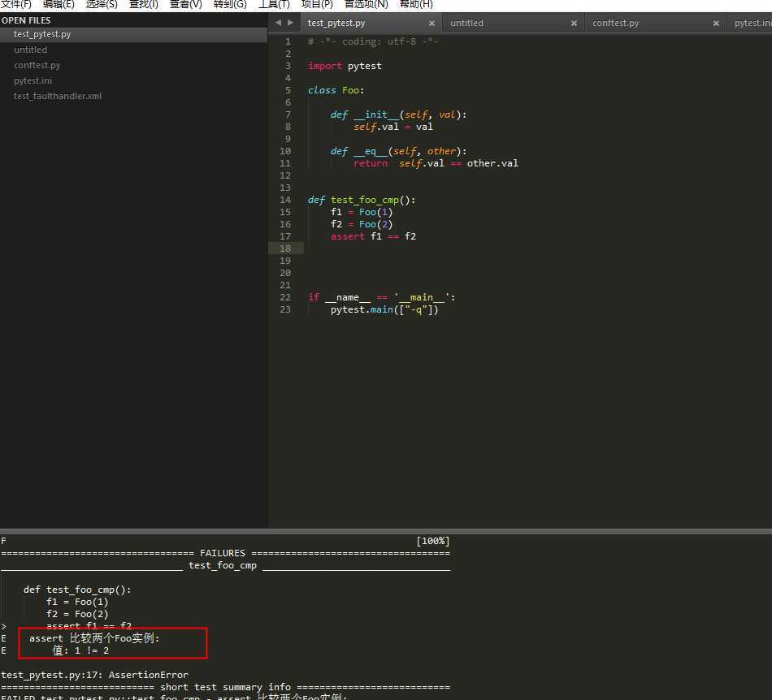Viewport: 772px width, 700px height.
Task: Click the tab scroll left arrow
Action: [x=278, y=23]
